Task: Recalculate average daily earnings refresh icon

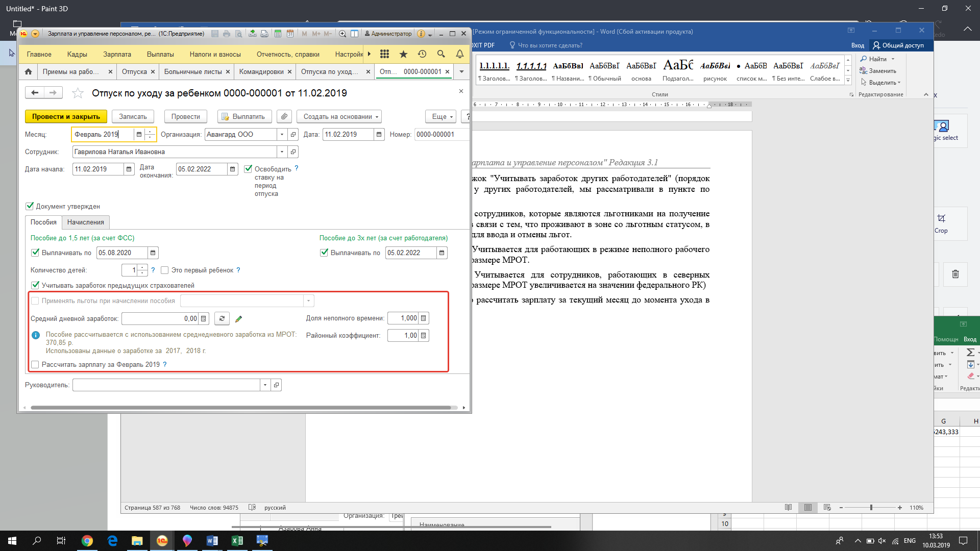Action: (222, 318)
